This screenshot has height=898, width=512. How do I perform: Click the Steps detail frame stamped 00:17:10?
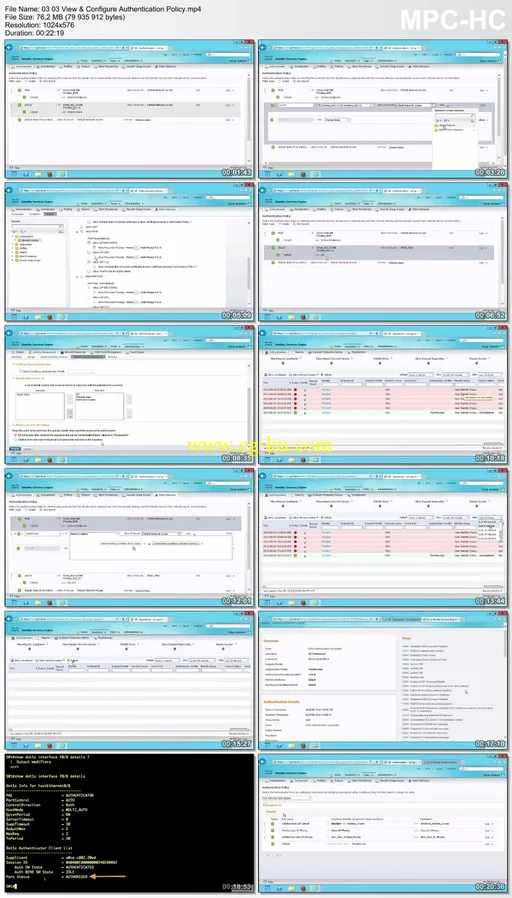(383, 680)
